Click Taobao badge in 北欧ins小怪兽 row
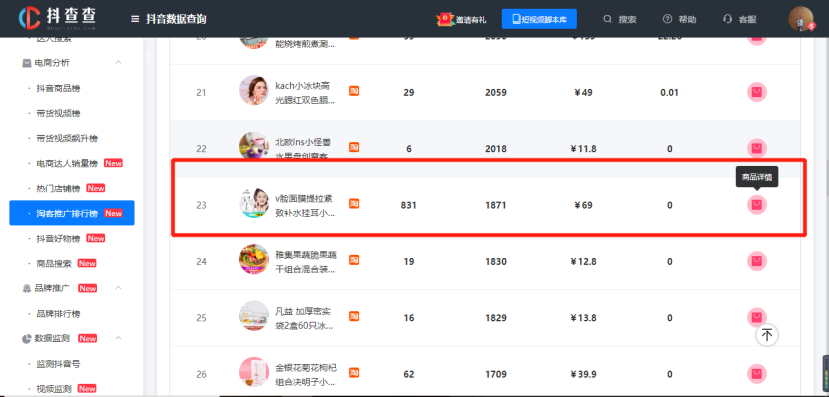Viewport: 829px width, 397px height. coord(354,147)
